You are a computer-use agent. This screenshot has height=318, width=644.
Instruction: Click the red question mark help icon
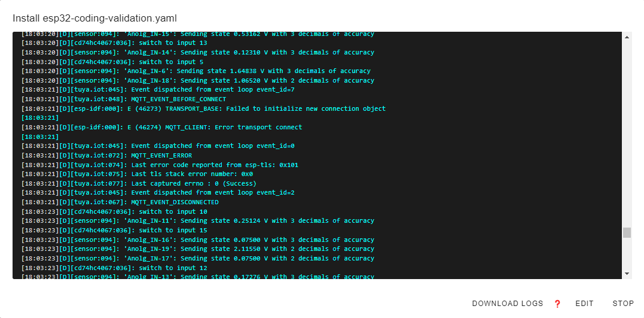click(557, 304)
